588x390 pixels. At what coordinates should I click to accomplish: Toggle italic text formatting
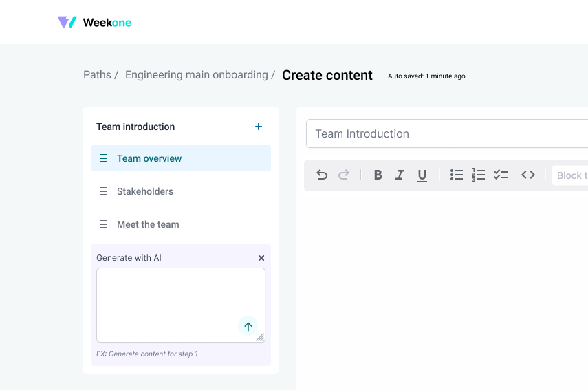[x=400, y=175]
